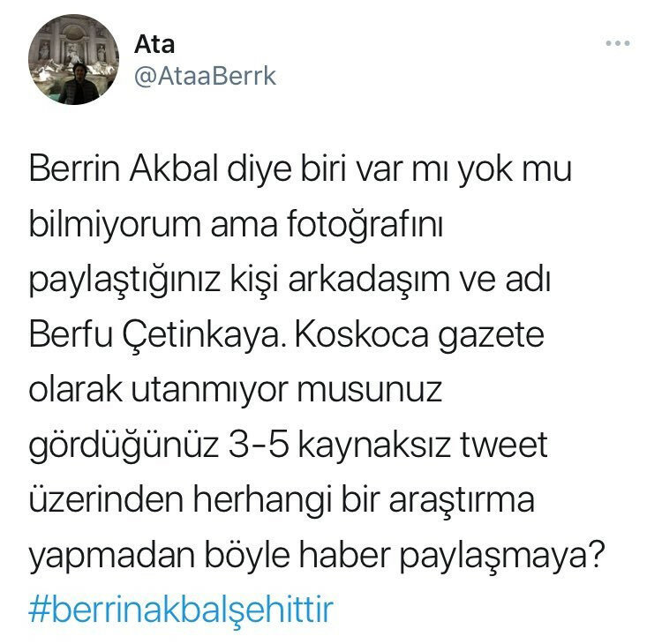Click the word tweet in the message

tap(504, 446)
